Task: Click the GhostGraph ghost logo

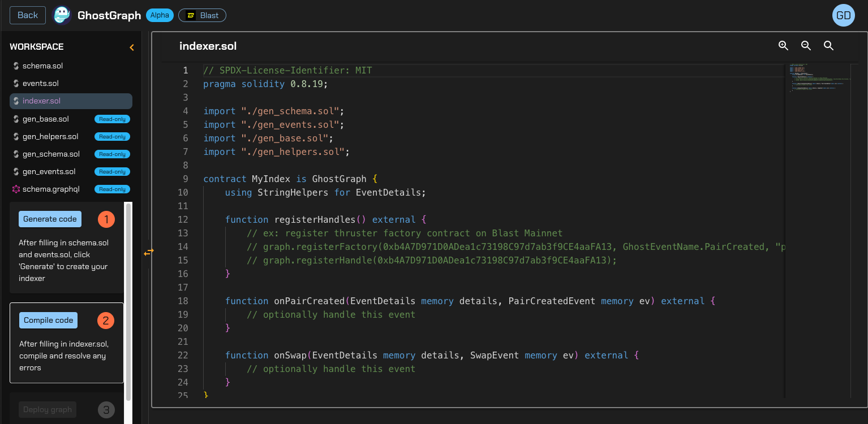Action: (x=62, y=15)
